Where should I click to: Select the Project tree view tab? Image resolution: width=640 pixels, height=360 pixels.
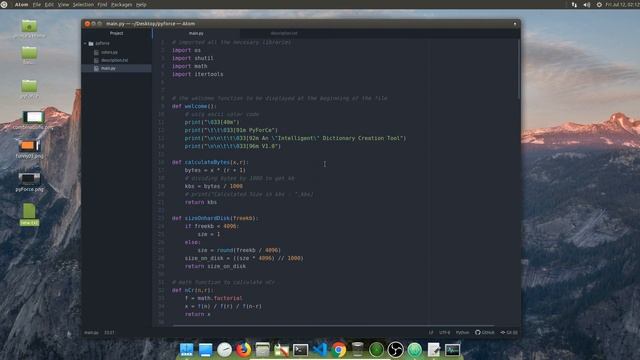point(116,33)
